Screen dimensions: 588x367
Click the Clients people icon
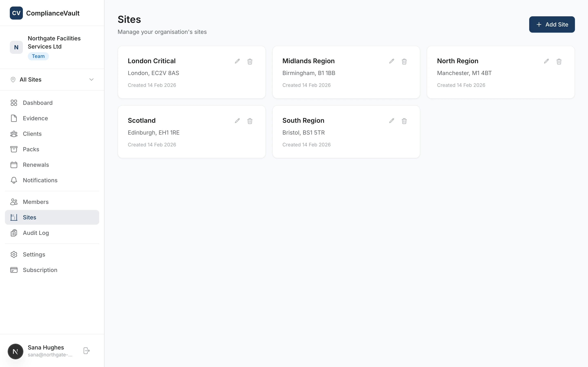coord(14,134)
